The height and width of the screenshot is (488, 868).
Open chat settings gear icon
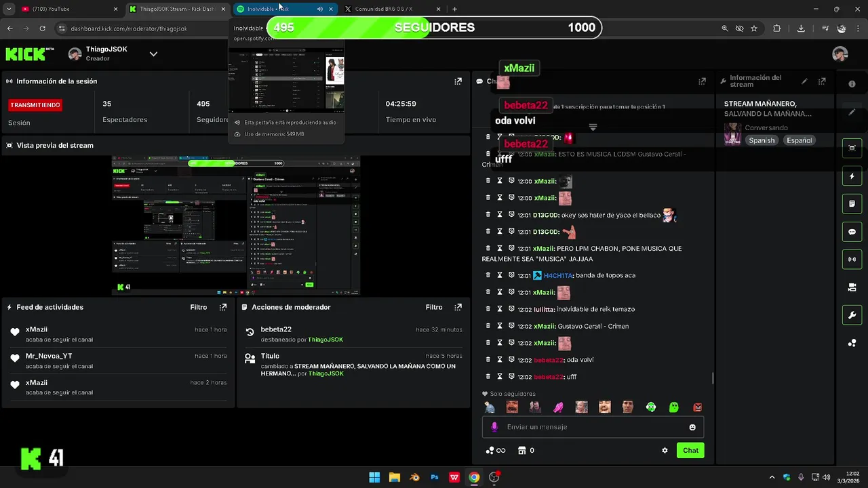(x=665, y=450)
